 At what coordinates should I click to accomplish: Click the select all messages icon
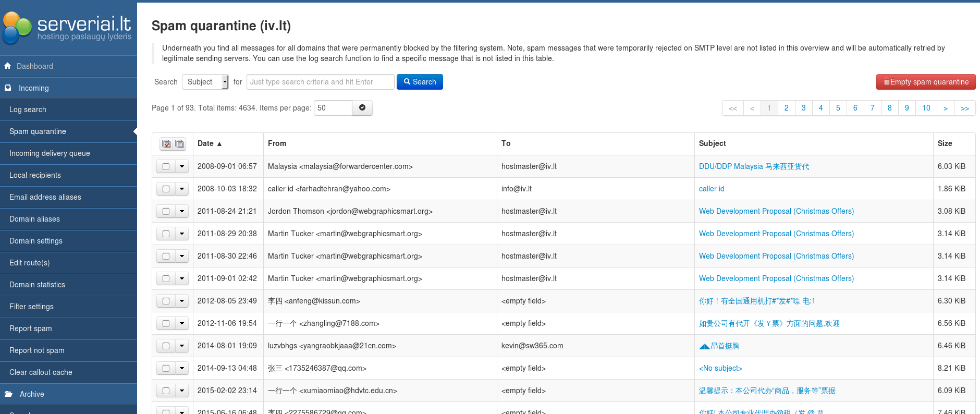166,144
